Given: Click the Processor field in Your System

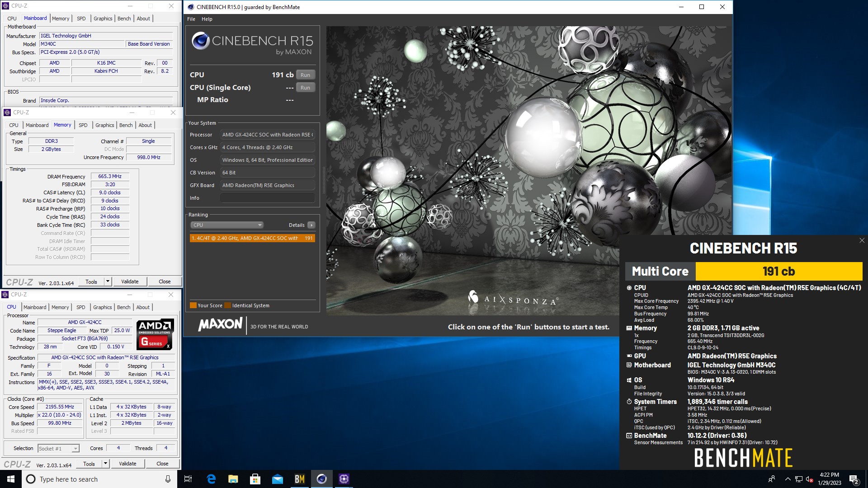Looking at the screenshot, I should pos(268,135).
